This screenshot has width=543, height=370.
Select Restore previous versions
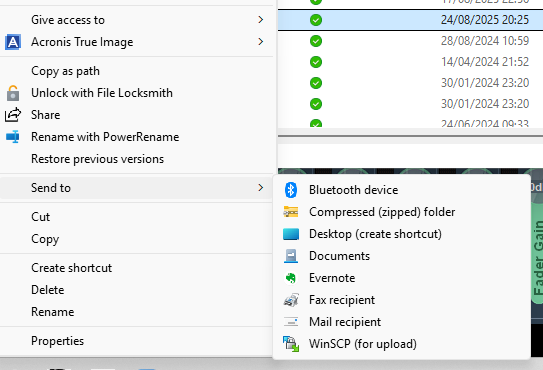pyautogui.click(x=97, y=159)
